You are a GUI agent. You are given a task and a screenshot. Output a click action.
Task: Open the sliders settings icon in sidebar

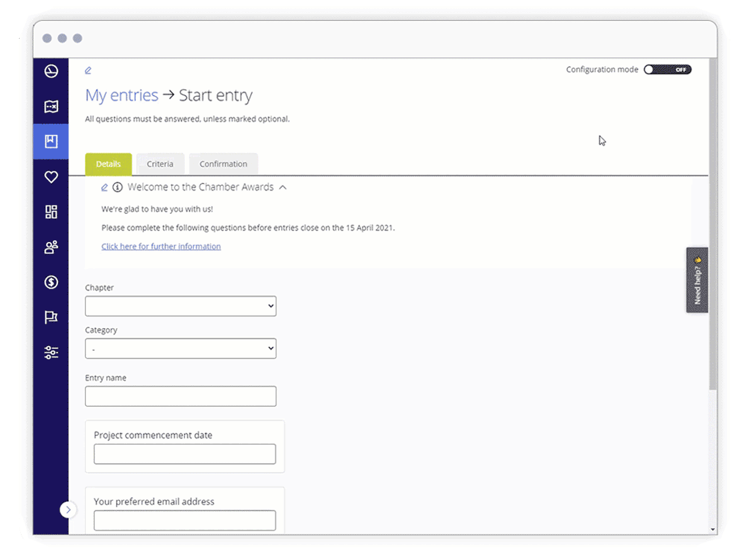click(51, 353)
